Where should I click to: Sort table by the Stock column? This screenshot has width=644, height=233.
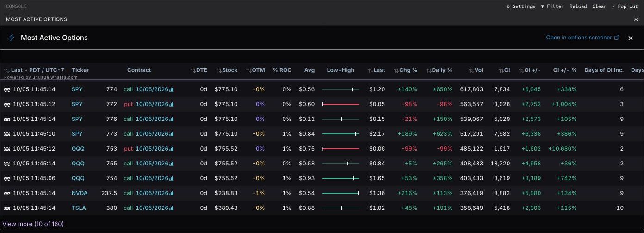(x=227, y=70)
